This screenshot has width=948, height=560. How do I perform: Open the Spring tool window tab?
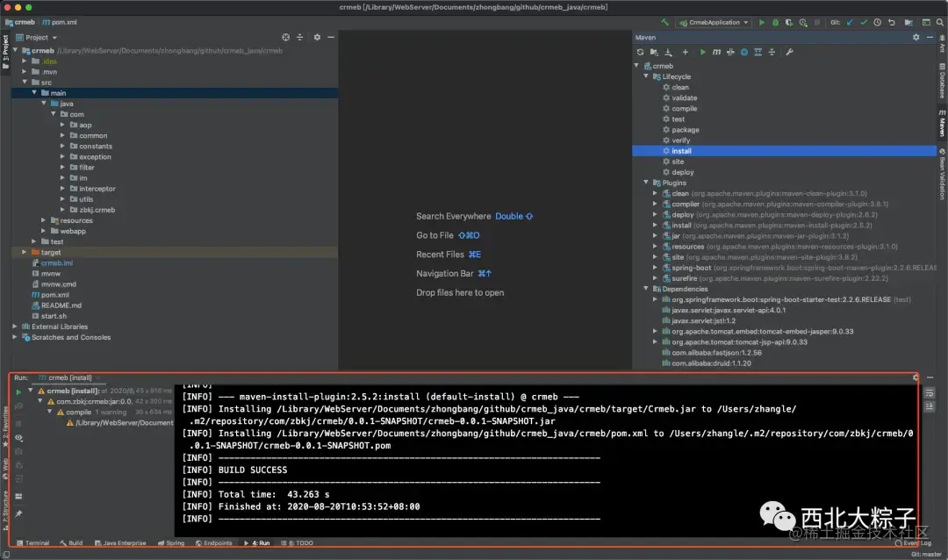pos(171,543)
